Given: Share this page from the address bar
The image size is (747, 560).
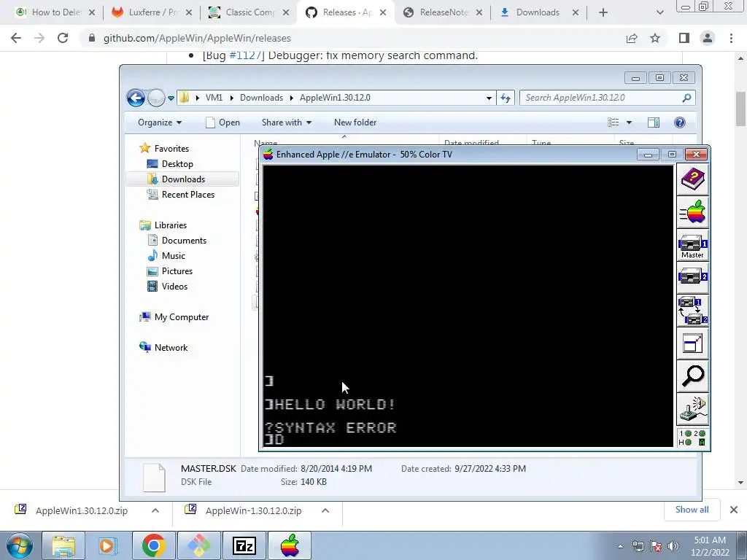Looking at the screenshot, I should click(x=632, y=38).
